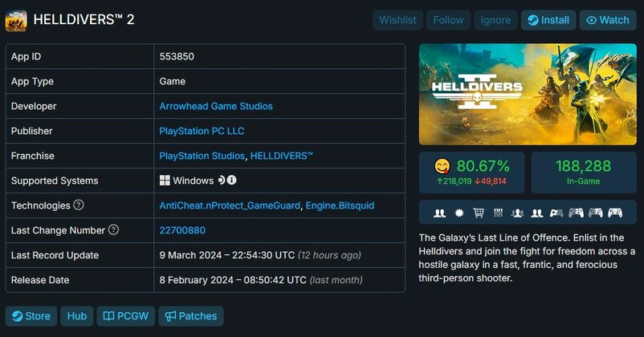Open the Arrowhead Game Studios developer link
Screen dimensions: 644x337
[216, 106]
